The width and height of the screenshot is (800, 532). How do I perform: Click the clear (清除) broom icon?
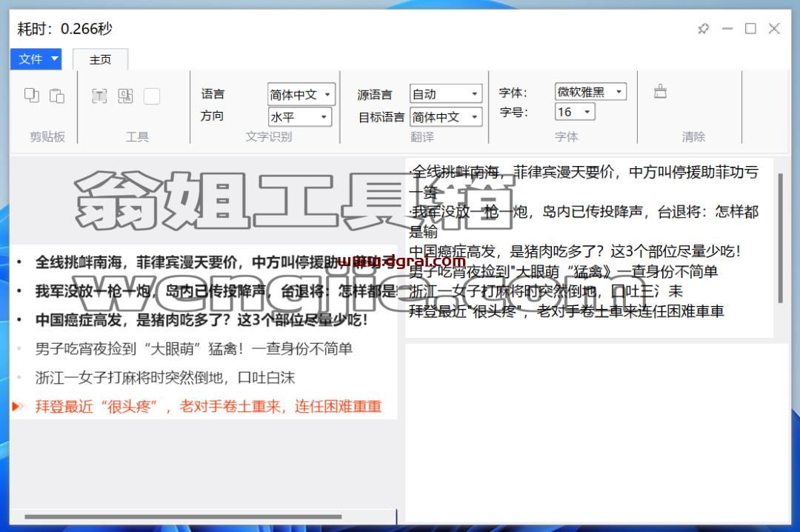pos(660,91)
